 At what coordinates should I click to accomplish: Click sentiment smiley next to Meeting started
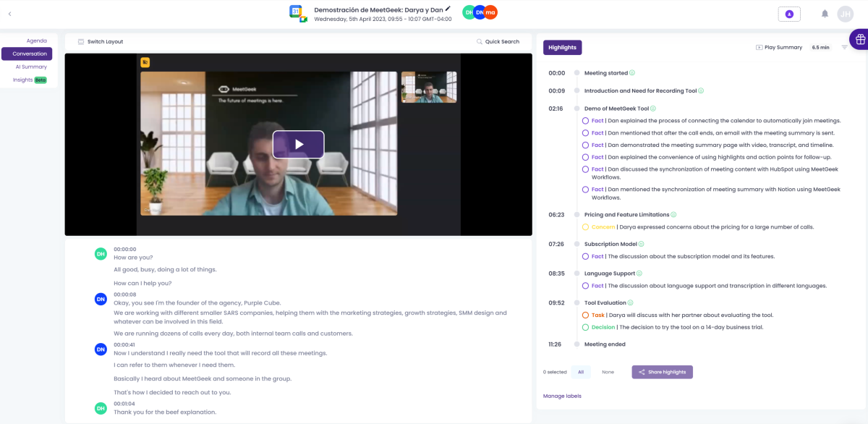tap(632, 73)
